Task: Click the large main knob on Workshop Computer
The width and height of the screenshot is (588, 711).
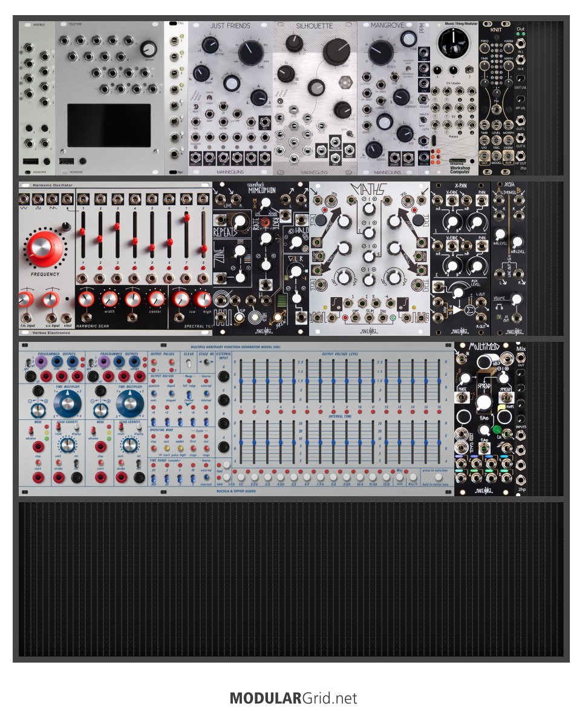Action: coord(454,44)
